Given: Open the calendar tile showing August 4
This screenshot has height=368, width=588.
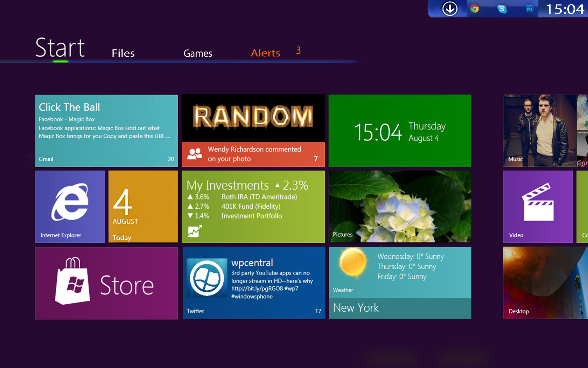Looking at the screenshot, I should pyautogui.click(x=143, y=207).
